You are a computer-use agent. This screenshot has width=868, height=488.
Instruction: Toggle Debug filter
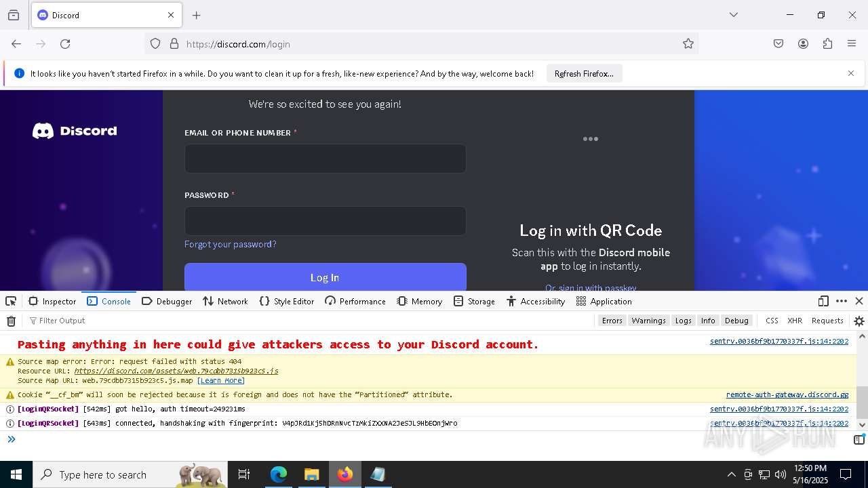pos(736,321)
